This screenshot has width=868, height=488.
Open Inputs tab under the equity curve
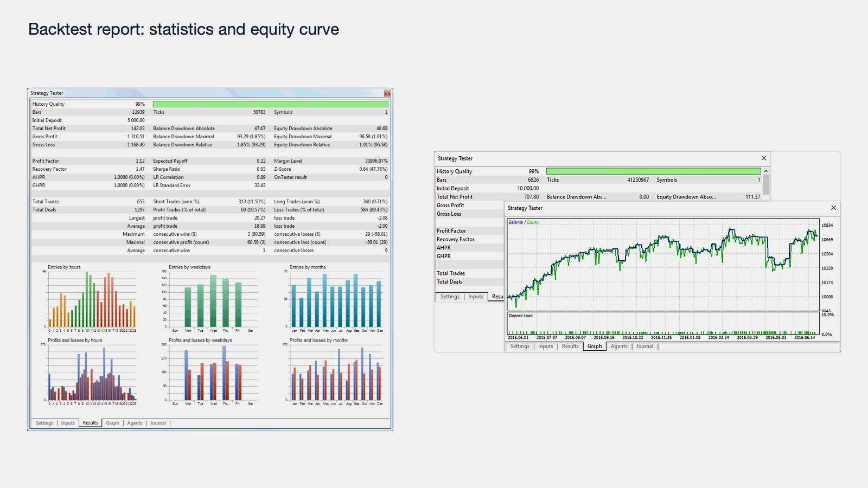[546, 346]
